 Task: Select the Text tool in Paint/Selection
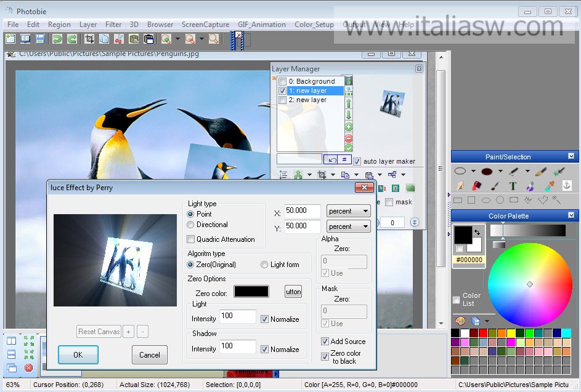click(x=513, y=186)
